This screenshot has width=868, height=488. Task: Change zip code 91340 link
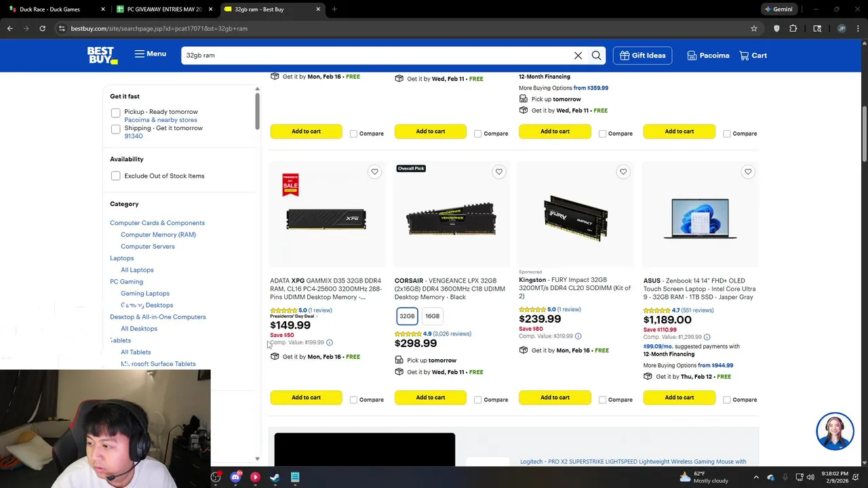click(134, 136)
